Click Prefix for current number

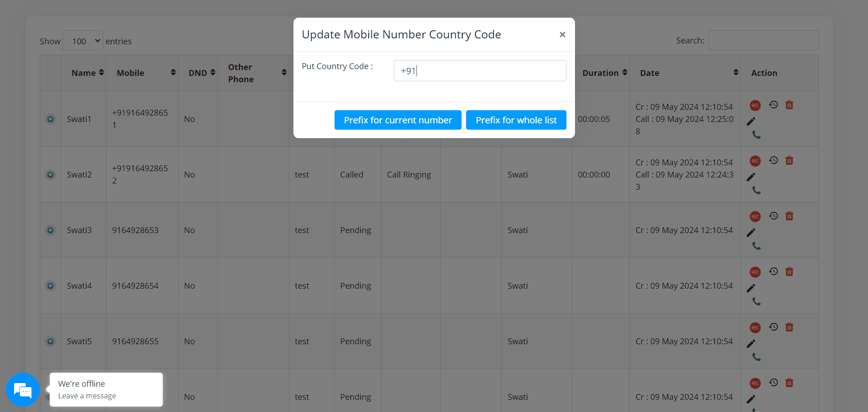(397, 120)
